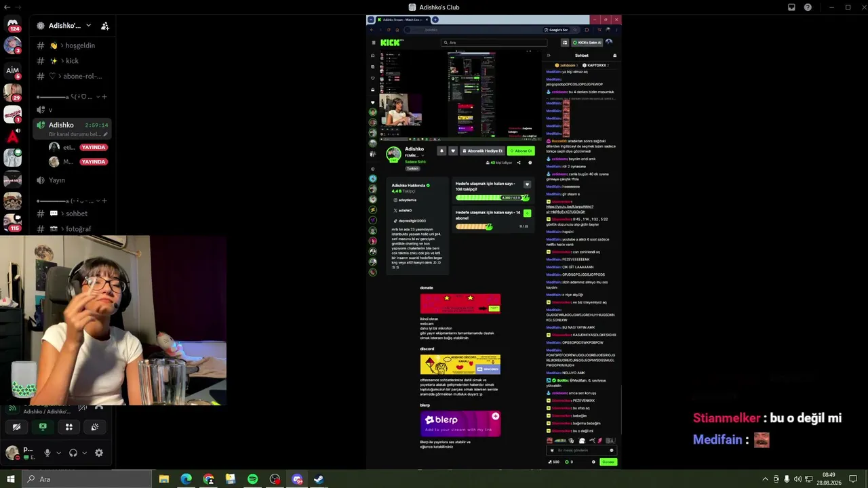Viewport: 868px width, 488px height.
Task: Open the chat gift shop icon by Sohbet
Action: click(x=615, y=56)
